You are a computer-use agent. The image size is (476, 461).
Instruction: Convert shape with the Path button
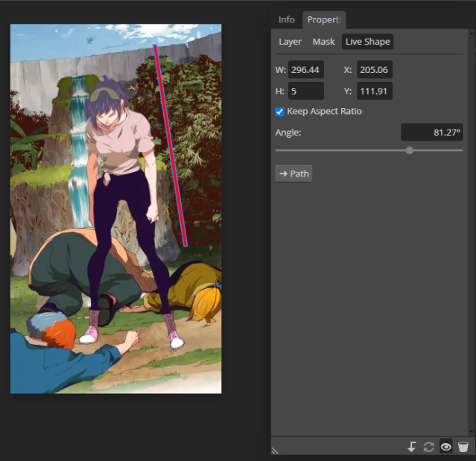293,174
